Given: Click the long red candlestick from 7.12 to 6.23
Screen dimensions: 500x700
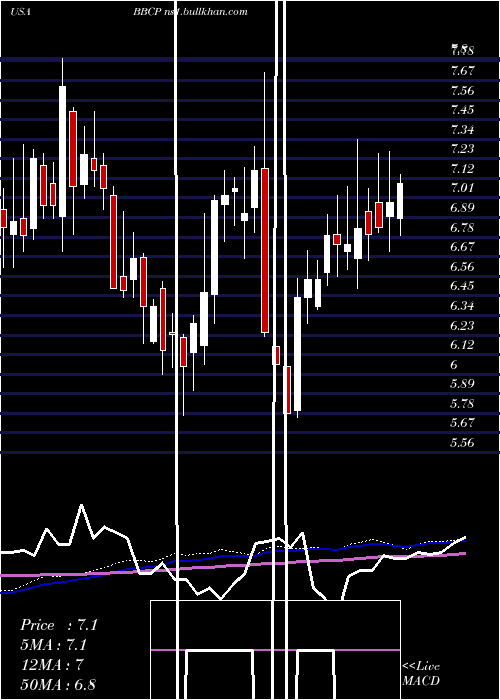Looking at the screenshot, I should pyautogui.click(x=265, y=250).
